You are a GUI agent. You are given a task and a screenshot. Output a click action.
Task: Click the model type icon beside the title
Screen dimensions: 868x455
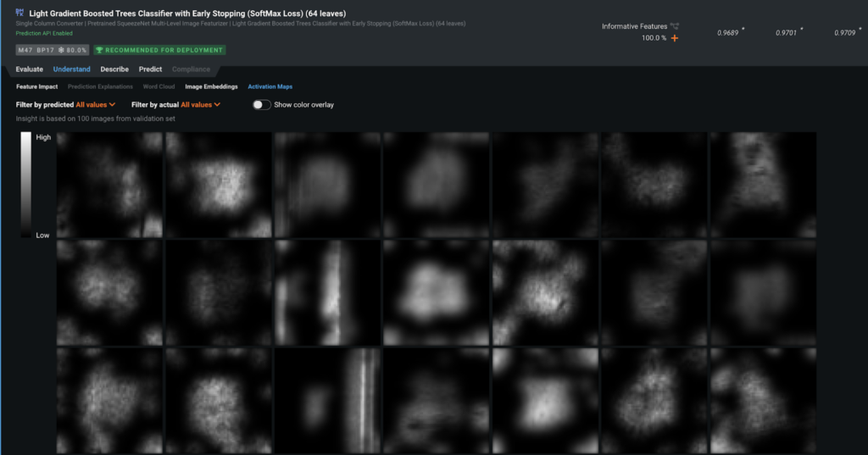click(x=20, y=12)
